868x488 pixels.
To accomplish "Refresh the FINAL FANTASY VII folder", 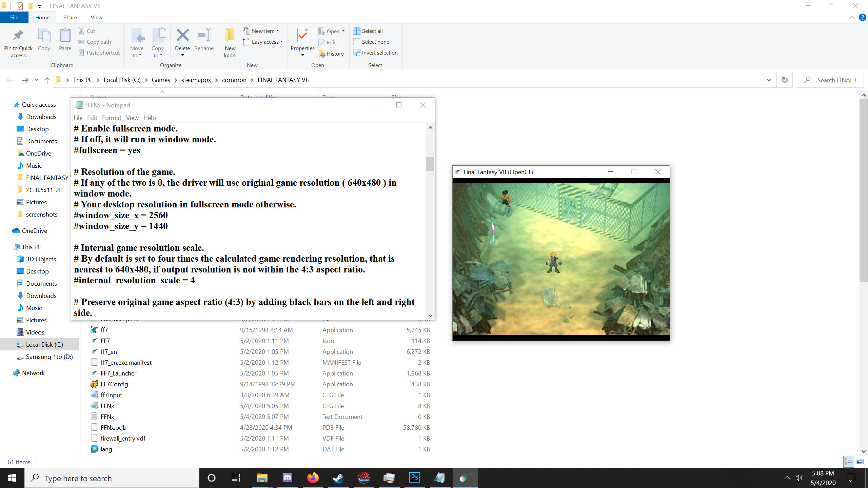I will [785, 80].
